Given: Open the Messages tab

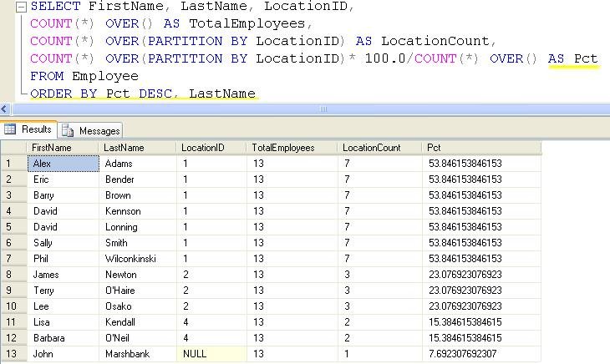Looking at the screenshot, I should click(x=90, y=130).
